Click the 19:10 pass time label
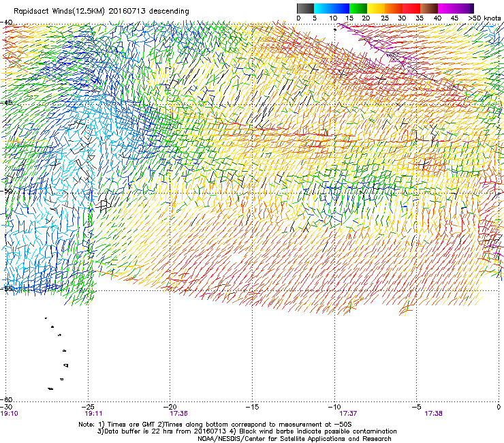504x443 pixels. [10, 414]
